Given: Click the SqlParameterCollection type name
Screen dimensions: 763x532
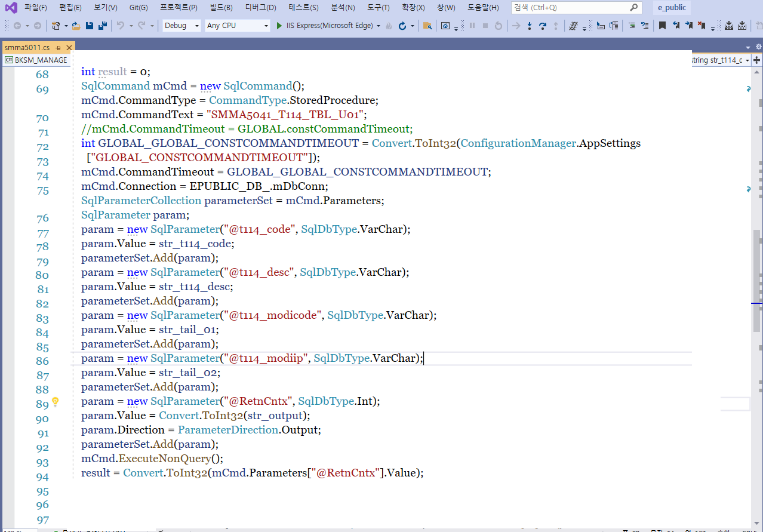Looking at the screenshot, I should pyautogui.click(x=141, y=201).
